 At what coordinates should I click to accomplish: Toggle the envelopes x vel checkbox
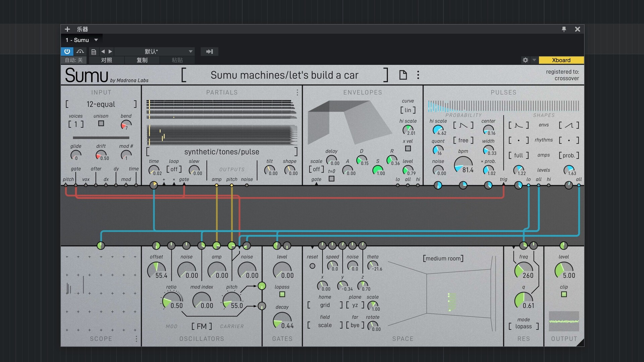408,148
